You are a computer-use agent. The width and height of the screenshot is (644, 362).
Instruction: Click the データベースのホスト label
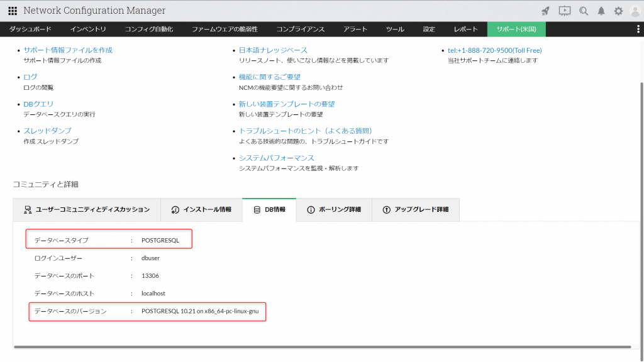pos(64,293)
